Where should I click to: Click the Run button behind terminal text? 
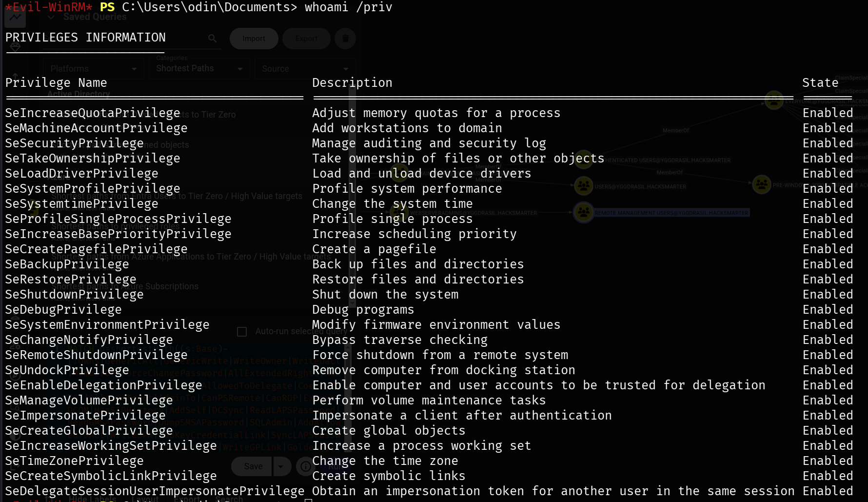point(336,466)
